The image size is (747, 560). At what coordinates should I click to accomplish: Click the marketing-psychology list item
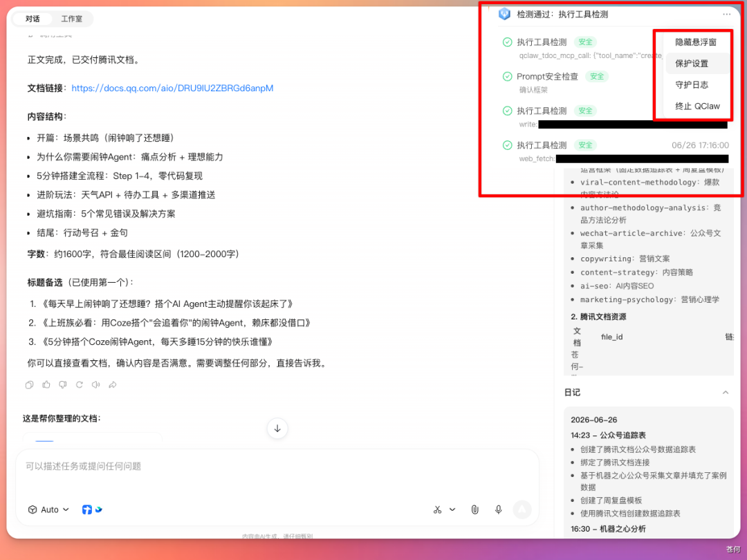point(649,299)
